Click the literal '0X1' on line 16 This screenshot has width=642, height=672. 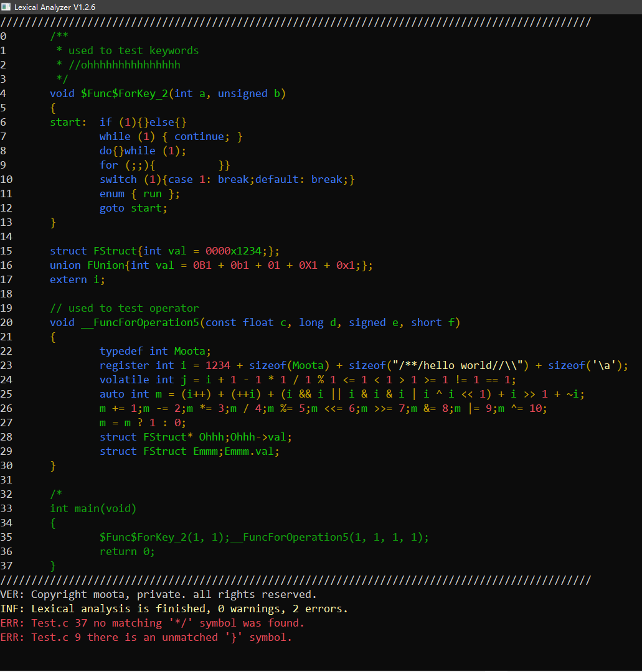tap(308, 265)
